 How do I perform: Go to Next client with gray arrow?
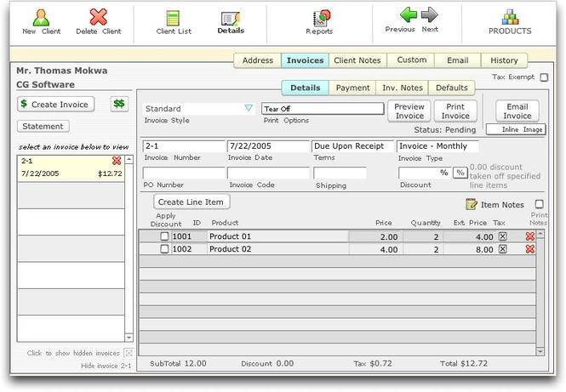coord(430,14)
